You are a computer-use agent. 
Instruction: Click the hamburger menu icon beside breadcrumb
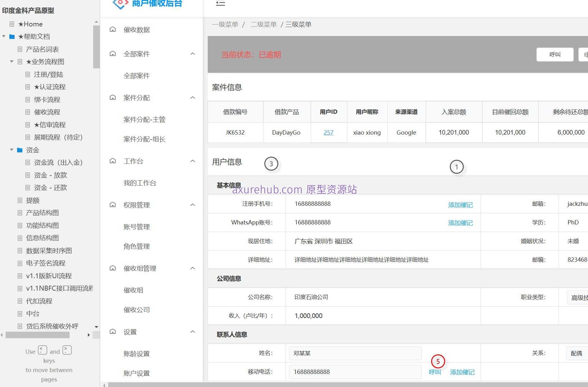click(x=220, y=3)
